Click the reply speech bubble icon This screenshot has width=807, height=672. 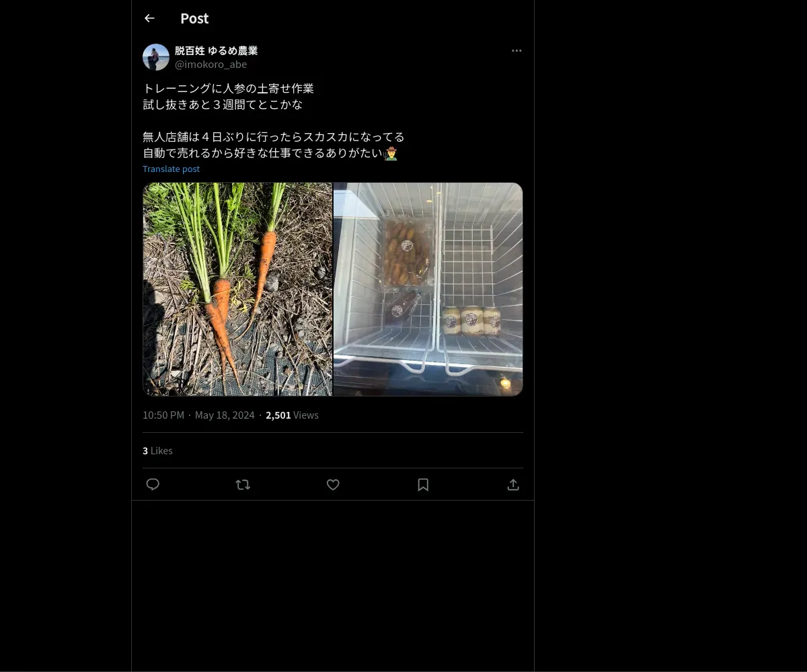153,485
